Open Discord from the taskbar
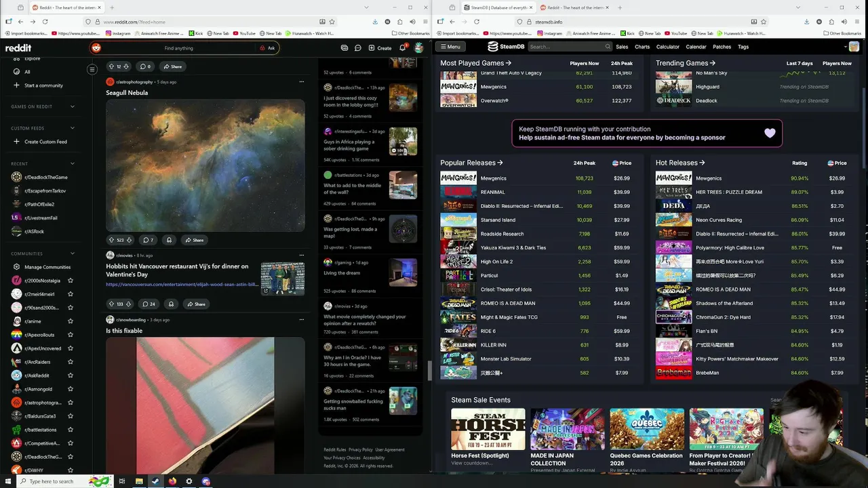The image size is (868, 488). [x=206, y=481]
